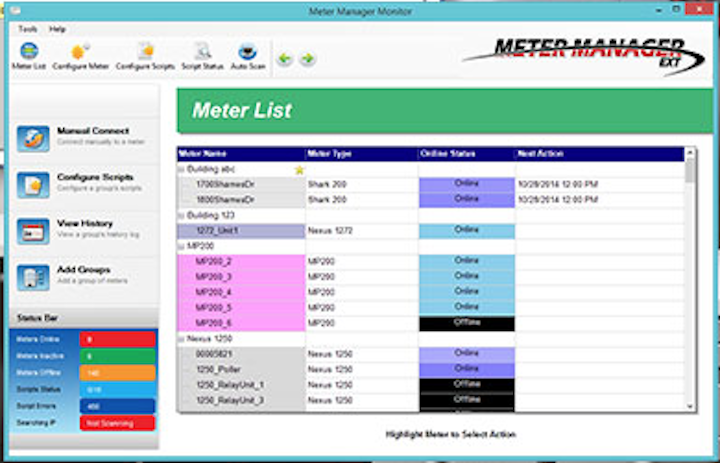Click the Online status of 1700ShamesDr
This screenshot has width=720, height=463.
point(467,185)
